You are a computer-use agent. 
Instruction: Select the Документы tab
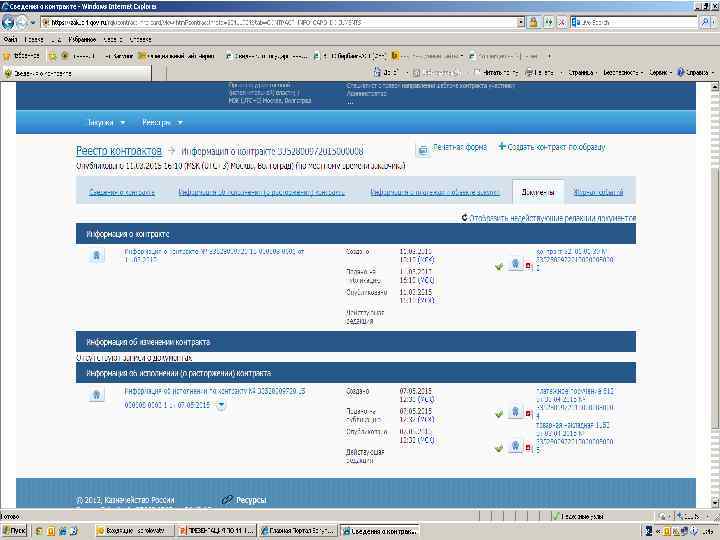pyautogui.click(x=538, y=192)
